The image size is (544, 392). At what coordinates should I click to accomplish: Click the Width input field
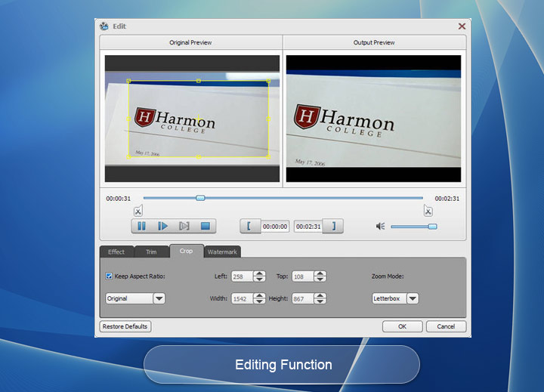click(x=243, y=298)
